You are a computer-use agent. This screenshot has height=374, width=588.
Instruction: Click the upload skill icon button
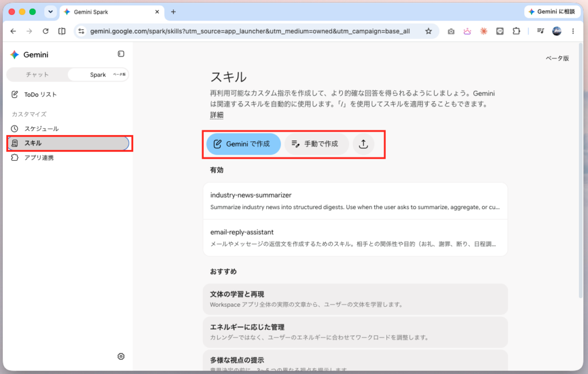[363, 144]
